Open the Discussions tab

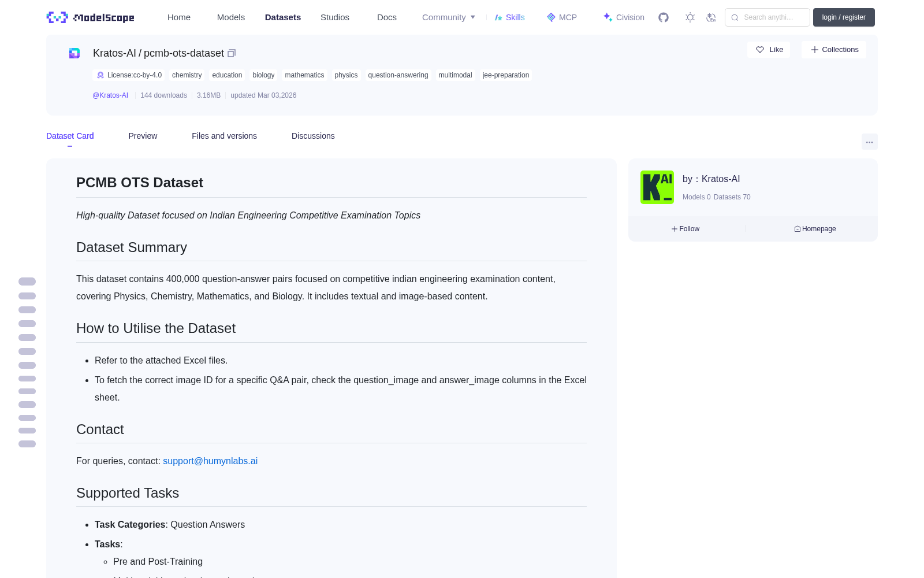tap(313, 136)
